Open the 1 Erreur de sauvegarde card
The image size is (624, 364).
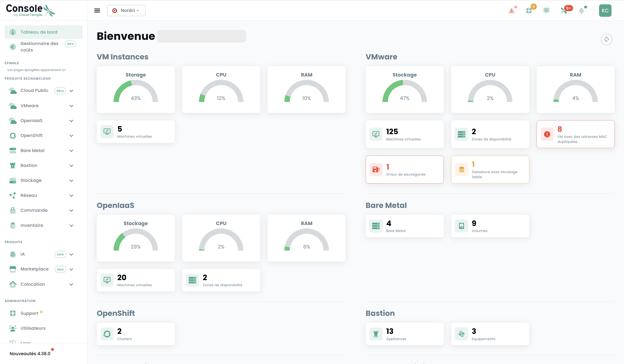[405, 170]
